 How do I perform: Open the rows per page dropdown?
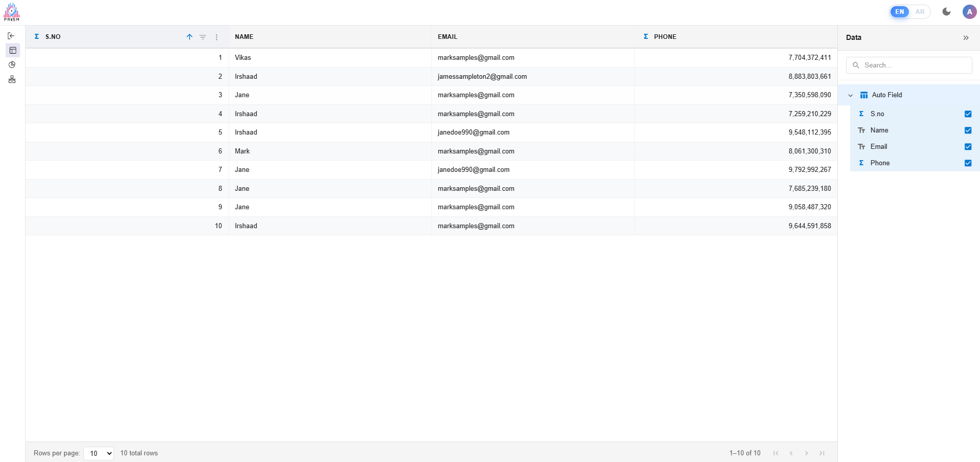99,453
